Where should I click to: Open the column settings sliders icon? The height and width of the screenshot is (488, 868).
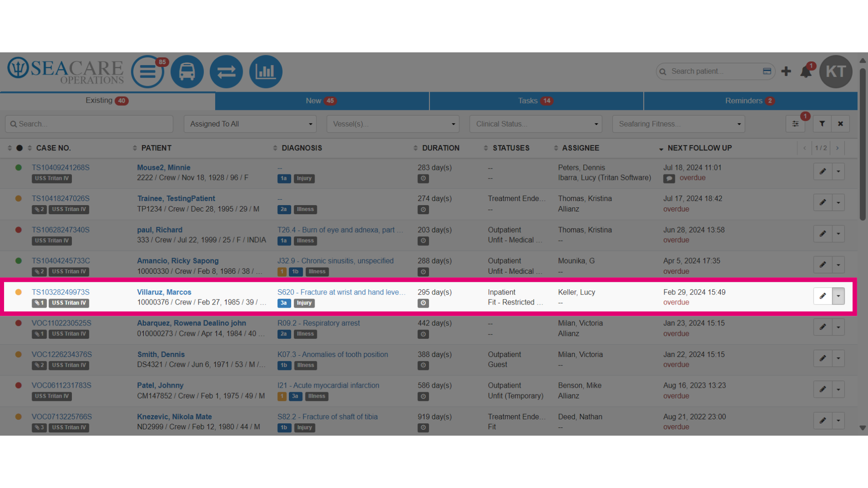[x=795, y=124]
